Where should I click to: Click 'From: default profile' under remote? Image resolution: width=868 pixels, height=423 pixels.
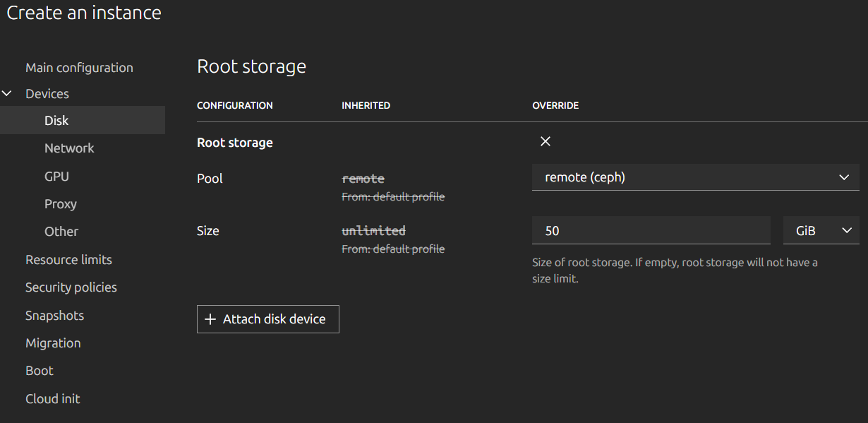(x=393, y=197)
